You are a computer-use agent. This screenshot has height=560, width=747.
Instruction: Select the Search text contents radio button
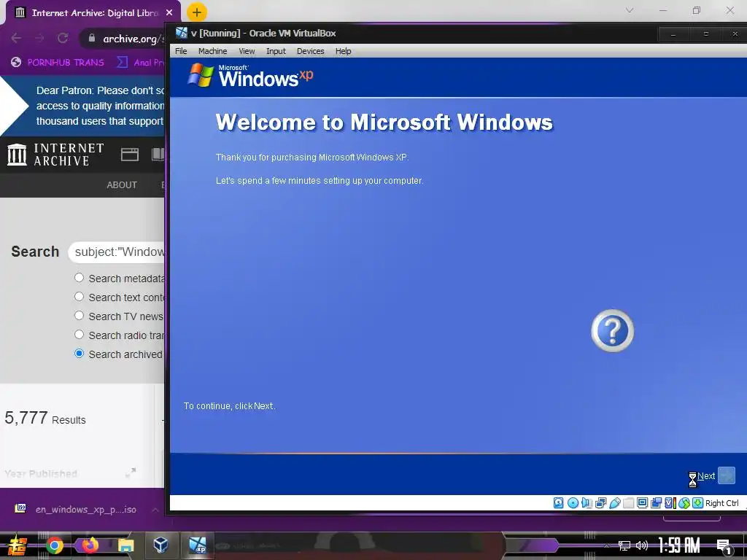[79, 297]
